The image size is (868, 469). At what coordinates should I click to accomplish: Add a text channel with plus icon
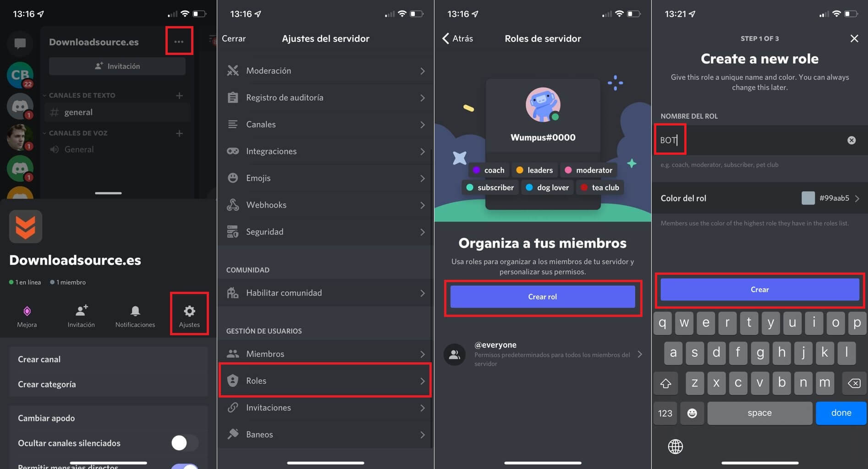pos(180,95)
